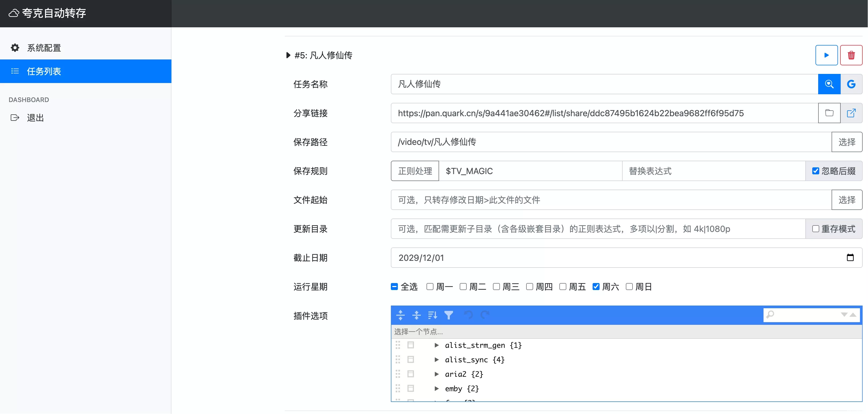The image size is (868, 414).
Task: Run task #5 with the play button
Action: pyautogui.click(x=826, y=55)
